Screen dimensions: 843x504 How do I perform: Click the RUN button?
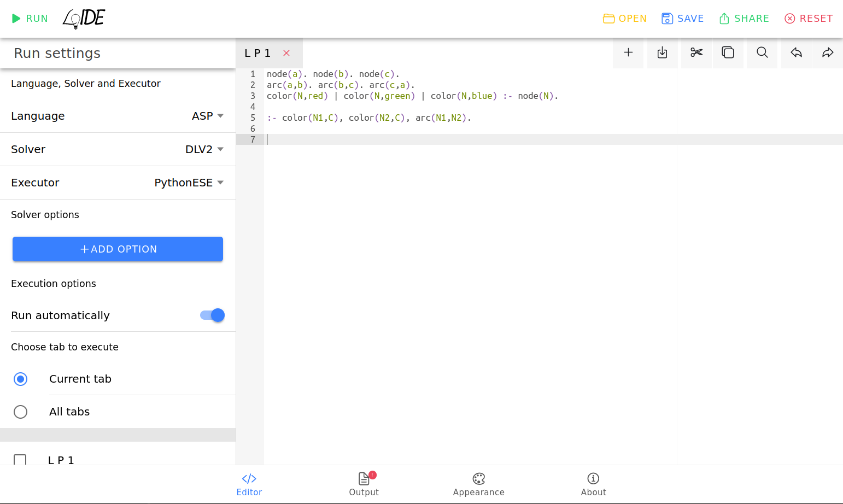tap(30, 18)
